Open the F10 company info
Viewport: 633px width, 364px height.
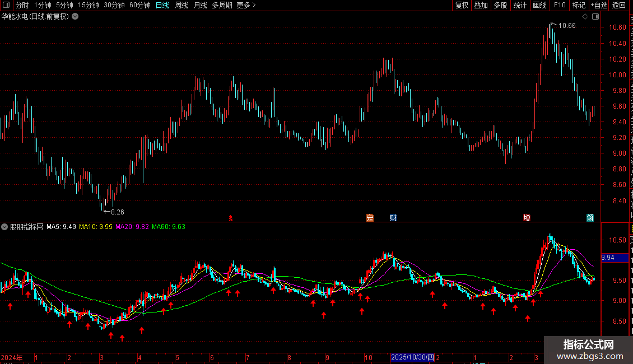tap(560, 5)
